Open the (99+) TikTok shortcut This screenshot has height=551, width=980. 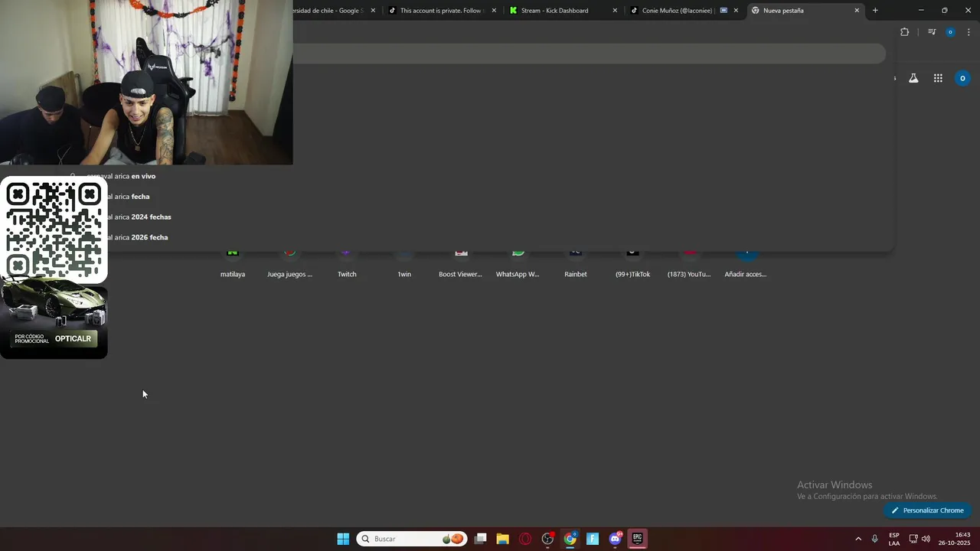[632, 263]
